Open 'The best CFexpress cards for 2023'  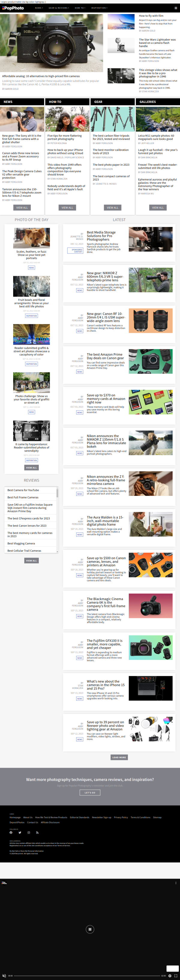28,518
